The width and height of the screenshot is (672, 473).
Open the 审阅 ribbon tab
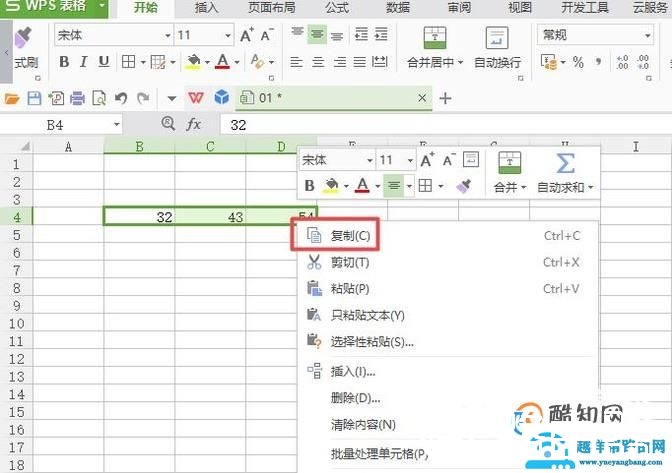tap(459, 8)
